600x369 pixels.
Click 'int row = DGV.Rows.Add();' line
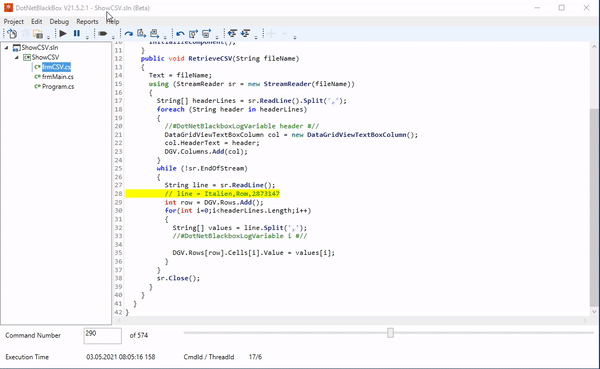point(214,202)
